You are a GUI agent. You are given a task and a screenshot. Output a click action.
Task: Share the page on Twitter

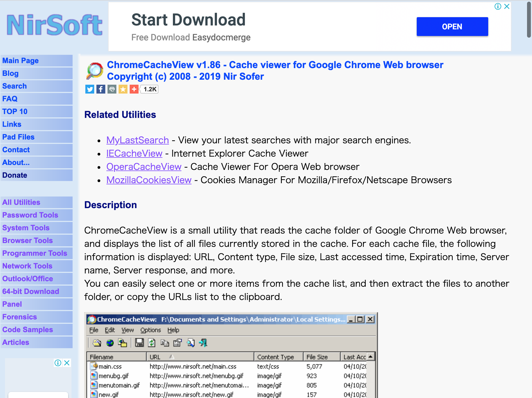click(x=89, y=89)
